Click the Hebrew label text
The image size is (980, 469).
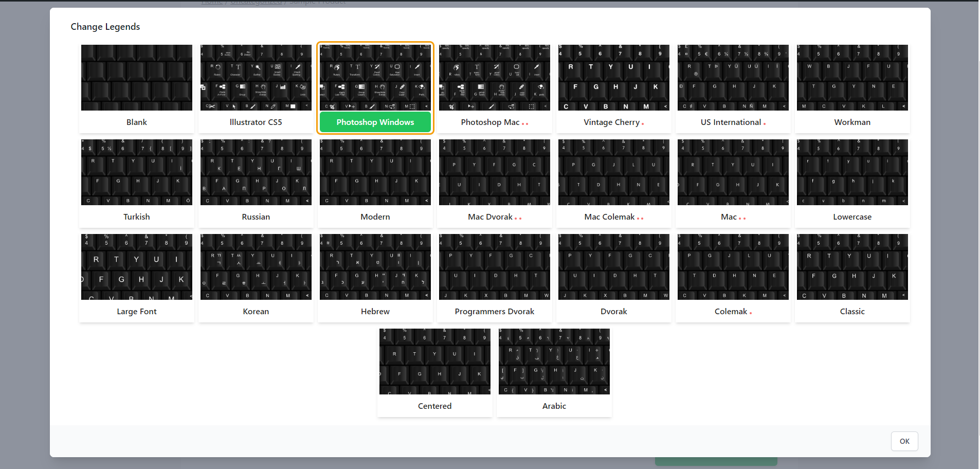[375, 312]
